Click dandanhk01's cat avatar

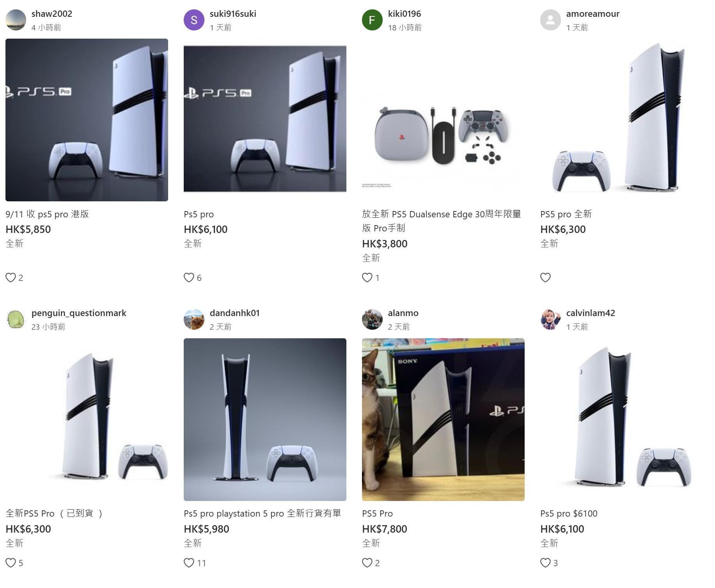tap(194, 320)
